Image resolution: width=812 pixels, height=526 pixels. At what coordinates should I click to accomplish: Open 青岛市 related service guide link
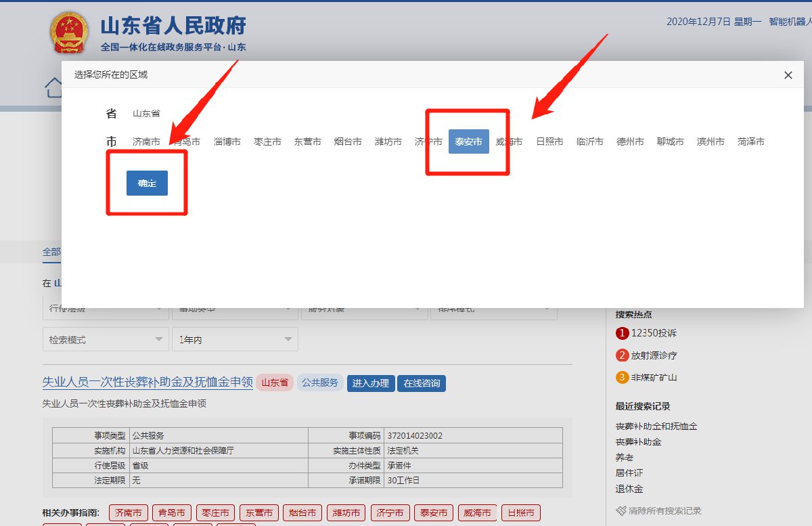171,513
